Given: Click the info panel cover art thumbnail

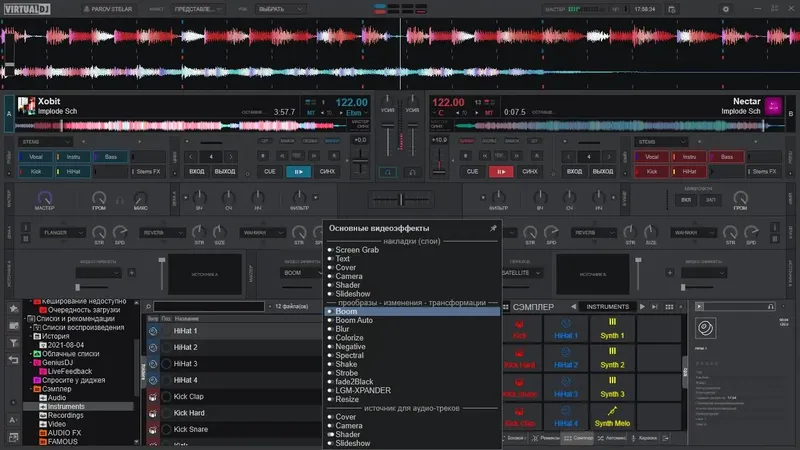Looking at the screenshot, I should tap(706, 328).
